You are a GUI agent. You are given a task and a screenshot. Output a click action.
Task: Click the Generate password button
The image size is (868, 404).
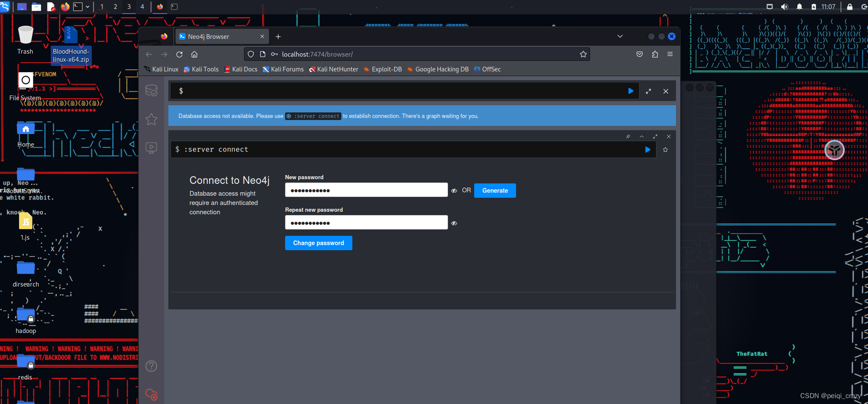click(x=495, y=191)
